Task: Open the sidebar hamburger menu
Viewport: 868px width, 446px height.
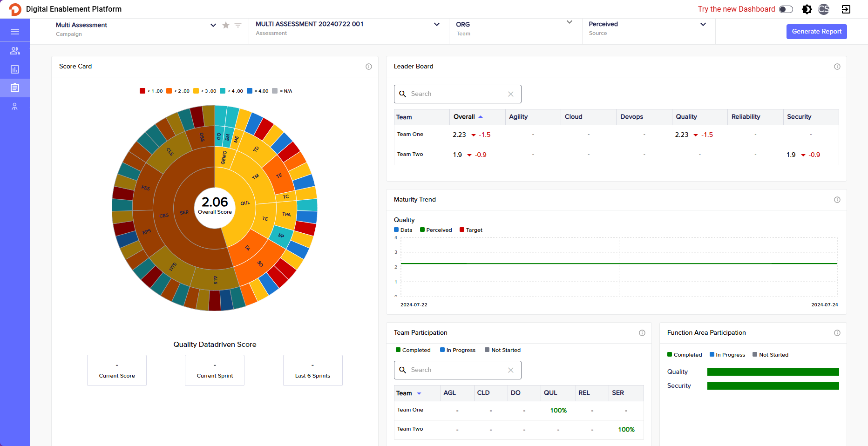Action: (x=15, y=31)
